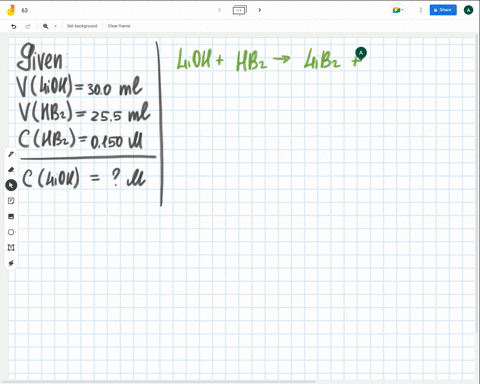This screenshot has width=480, height=384.
Task: Redo the last action
Action: click(28, 26)
